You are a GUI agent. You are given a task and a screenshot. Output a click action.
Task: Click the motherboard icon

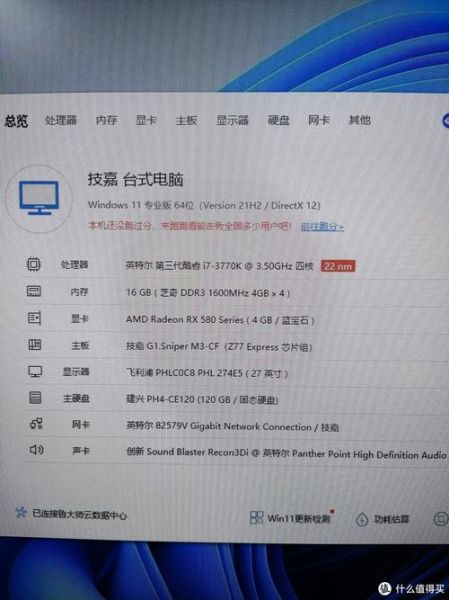[x=34, y=345]
